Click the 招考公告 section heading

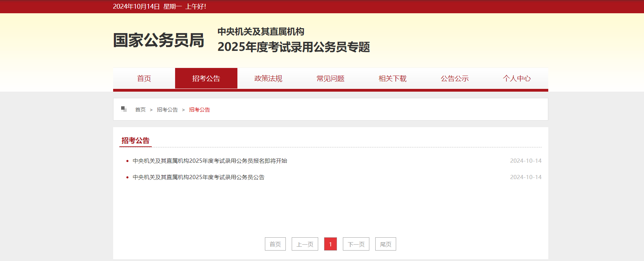(135, 140)
